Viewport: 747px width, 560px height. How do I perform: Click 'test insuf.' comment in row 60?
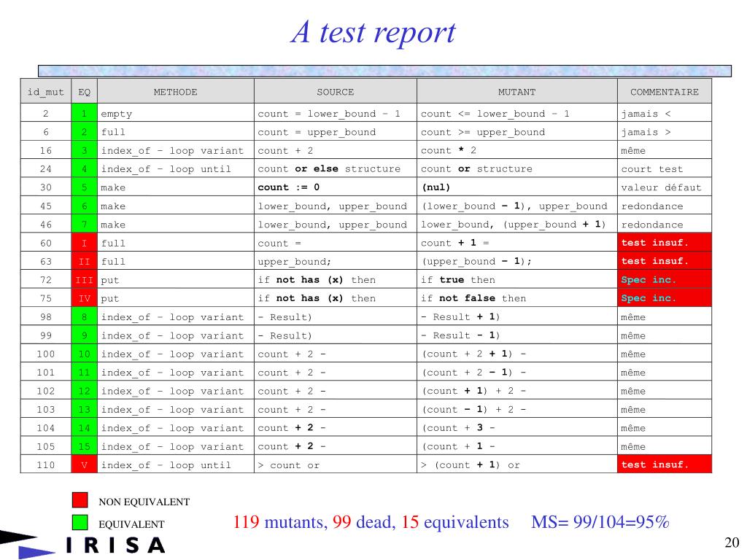tap(665, 243)
